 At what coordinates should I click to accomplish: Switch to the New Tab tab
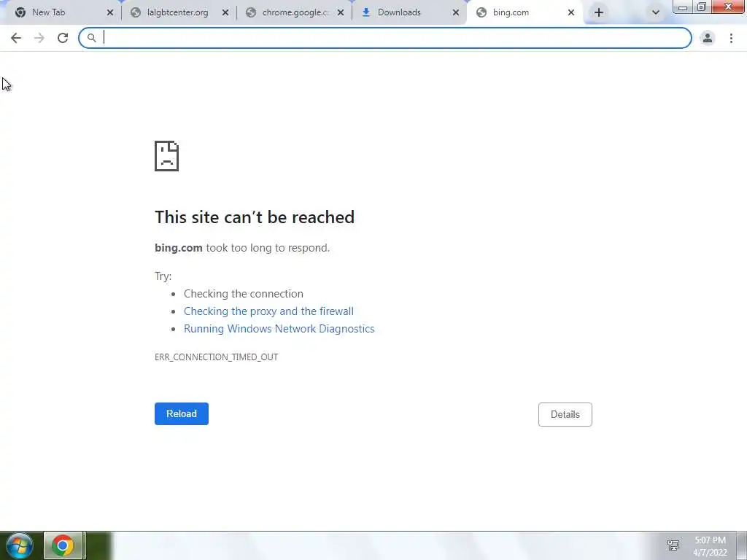[x=63, y=12]
